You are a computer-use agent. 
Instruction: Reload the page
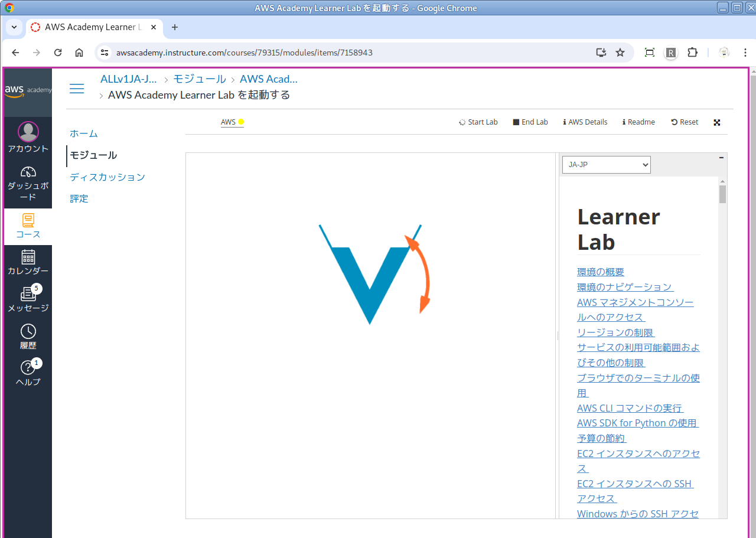58,53
